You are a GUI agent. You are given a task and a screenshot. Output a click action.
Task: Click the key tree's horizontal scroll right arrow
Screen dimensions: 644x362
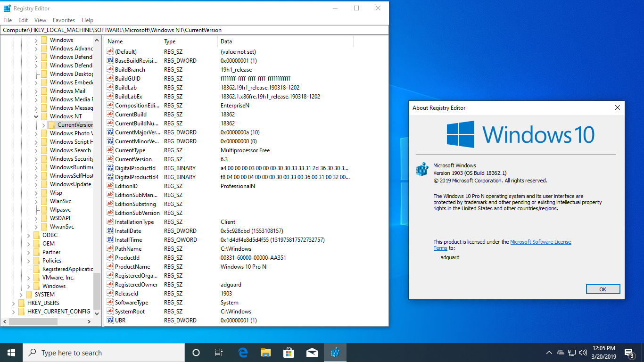89,321
